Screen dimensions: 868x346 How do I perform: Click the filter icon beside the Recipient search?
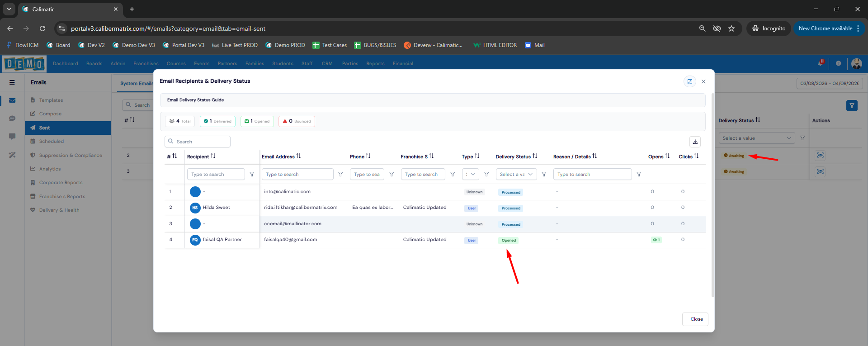click(x=252, y=174)
